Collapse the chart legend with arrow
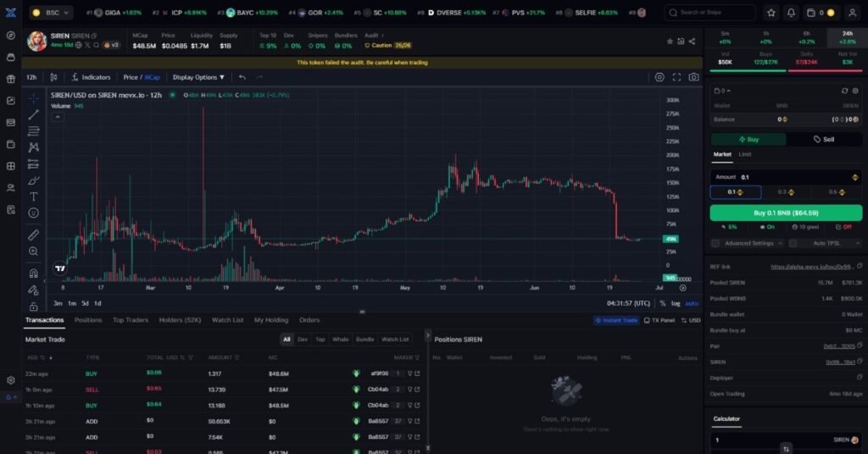The image size is (868, 454). (x=58, y=117)
